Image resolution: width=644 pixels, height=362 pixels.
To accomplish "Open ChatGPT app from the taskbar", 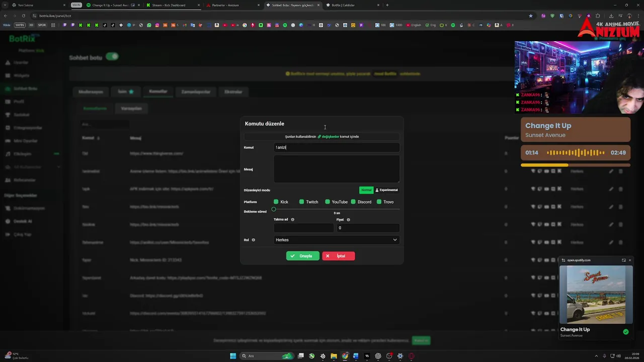I will point(378,356).
